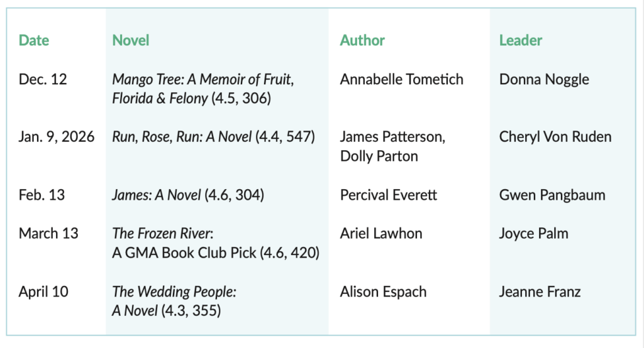Select author Percival Everett
Viewport: 644px width, 348px height.
[x=389, y=195]
